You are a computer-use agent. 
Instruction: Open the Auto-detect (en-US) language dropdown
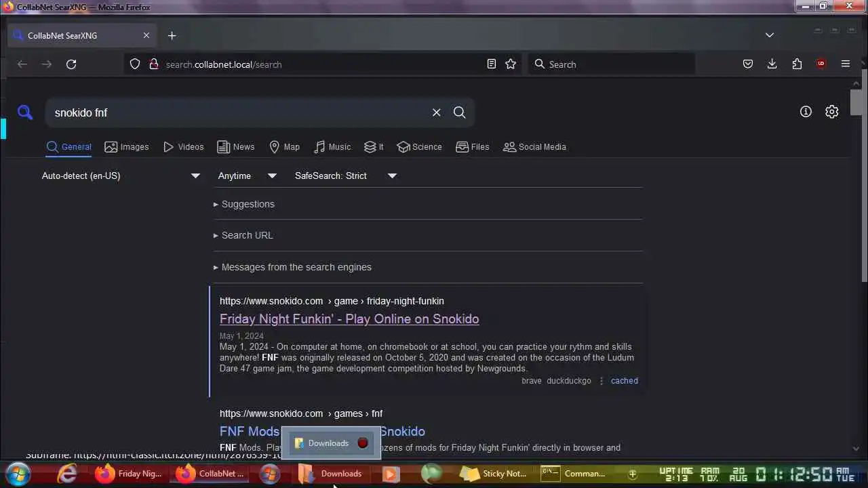coord(121,176)
